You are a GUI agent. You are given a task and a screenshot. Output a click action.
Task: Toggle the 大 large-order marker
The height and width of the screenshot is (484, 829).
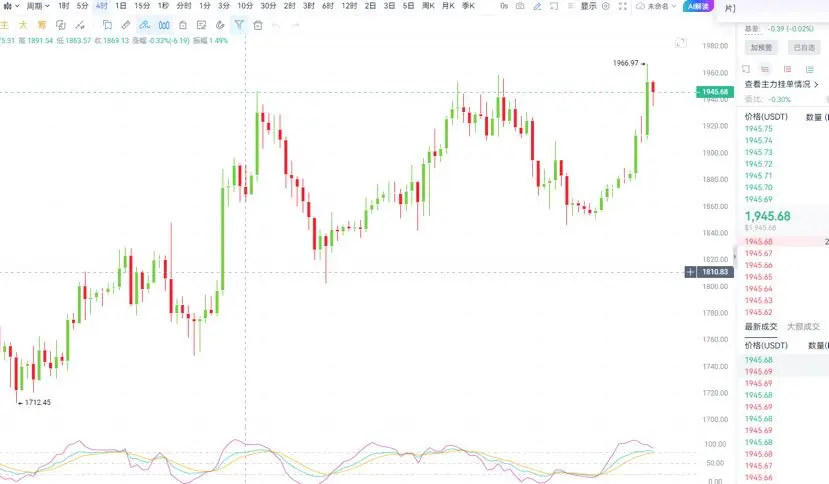click(23, 25)
